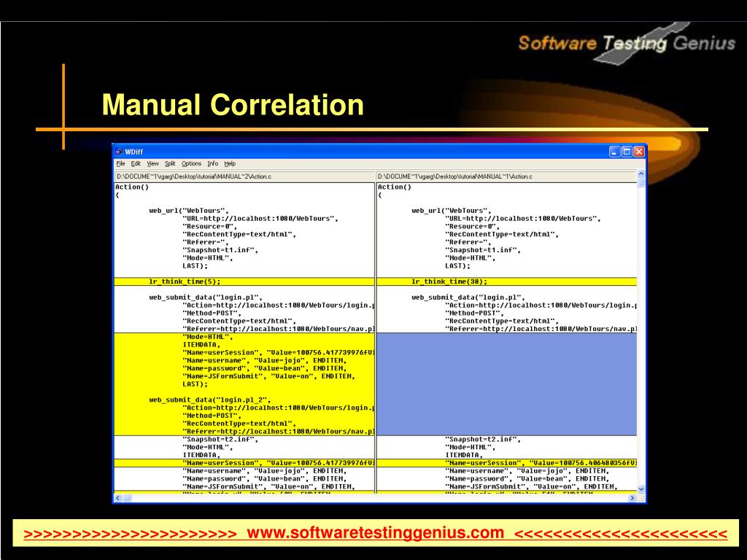Viewport: 747px width, 560px height.
Task: Open the Edit menu
Action: [136, 163]
